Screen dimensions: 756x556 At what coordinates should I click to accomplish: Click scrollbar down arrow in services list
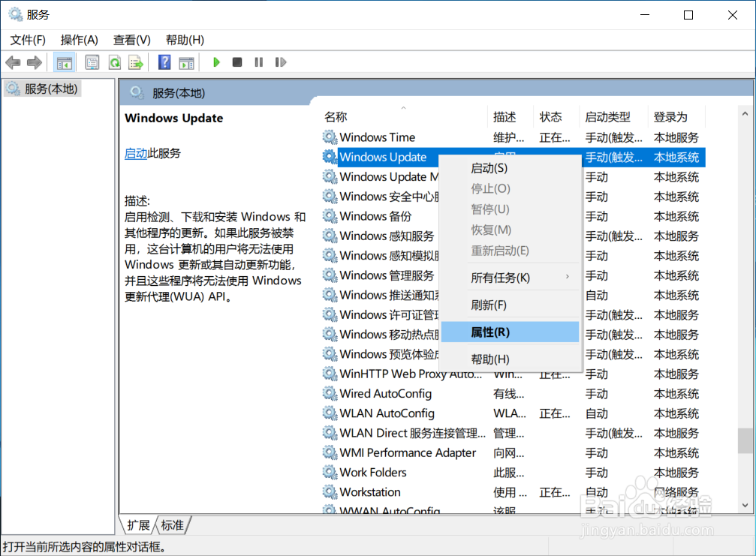point(745,506)
